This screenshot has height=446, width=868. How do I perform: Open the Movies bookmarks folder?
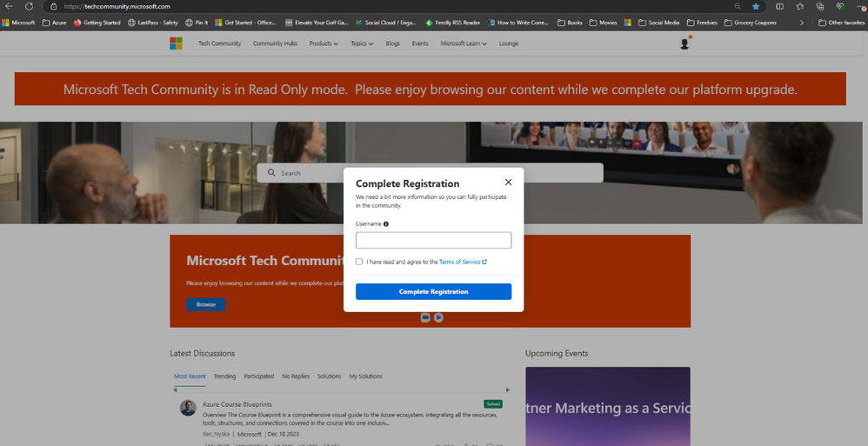click(604, 23)
